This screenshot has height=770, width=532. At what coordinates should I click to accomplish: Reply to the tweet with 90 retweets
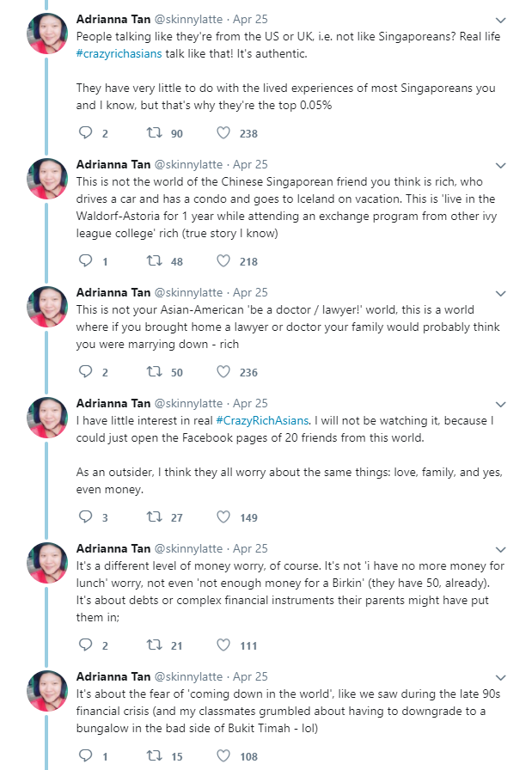[85, 133]
